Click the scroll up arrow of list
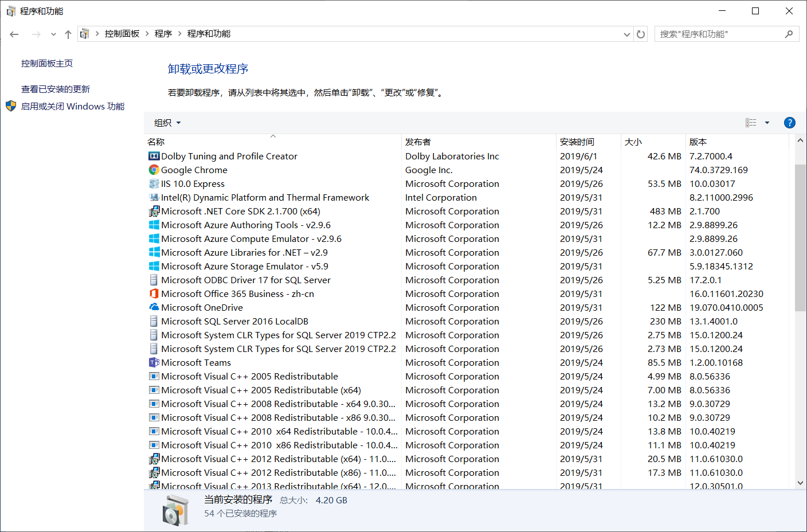Screen dimensions: 807x532 point(801,140)
